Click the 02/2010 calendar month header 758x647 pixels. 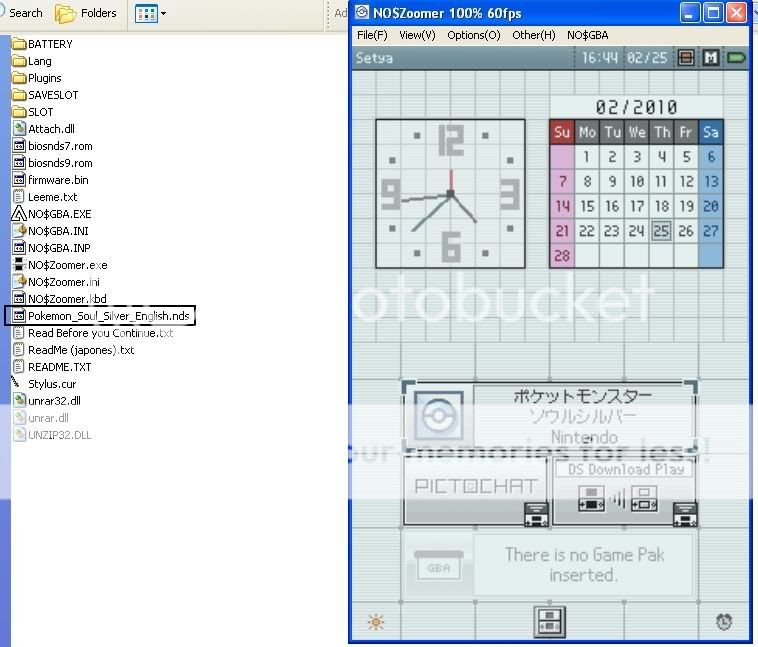coord(636,107)
